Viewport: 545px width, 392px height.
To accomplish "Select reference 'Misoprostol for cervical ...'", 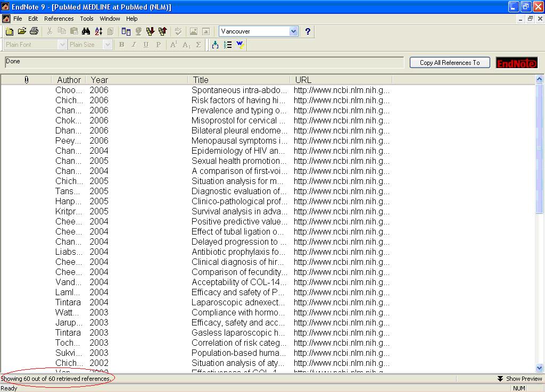I will [x=238, y=121].
